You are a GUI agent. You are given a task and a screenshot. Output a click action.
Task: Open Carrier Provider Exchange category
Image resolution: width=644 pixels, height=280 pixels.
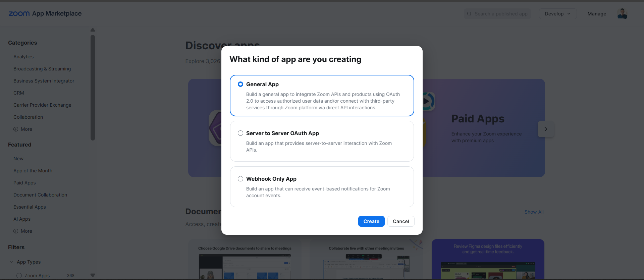pyautogui.click(x=42, y=105)
